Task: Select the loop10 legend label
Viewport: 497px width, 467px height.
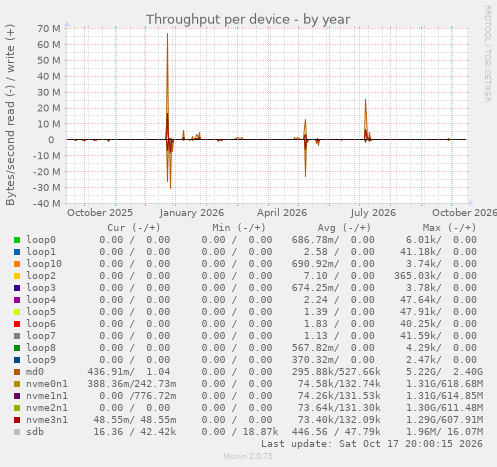Action: pos(44,264)
